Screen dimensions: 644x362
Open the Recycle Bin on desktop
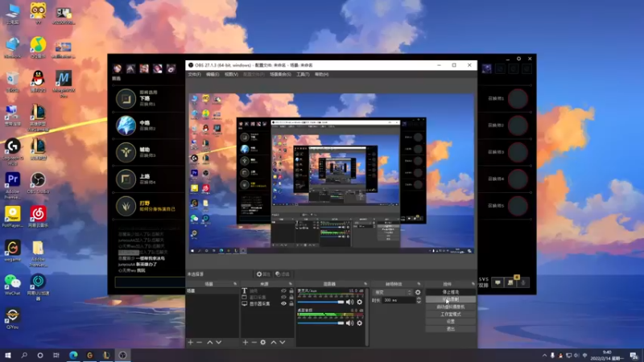12,81
